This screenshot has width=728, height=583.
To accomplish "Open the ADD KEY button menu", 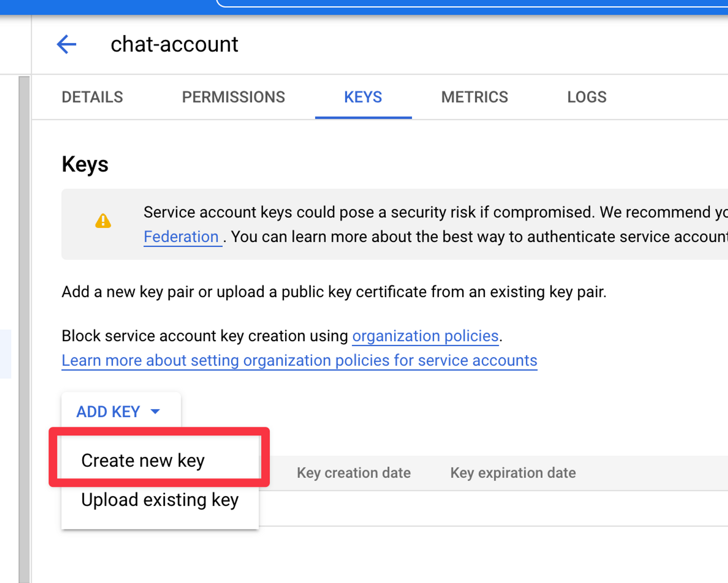I will tap(108, 411).
